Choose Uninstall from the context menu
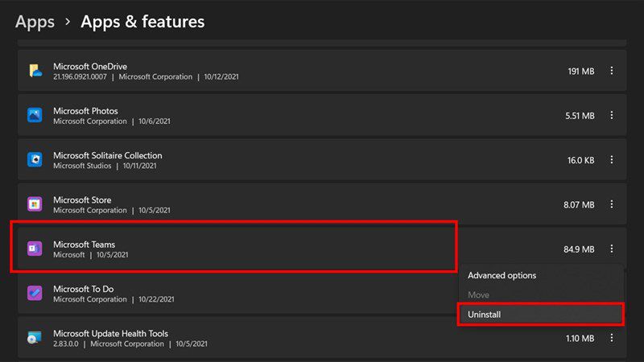This screenshot has width=644, height=362. pyautogui.click(x=540, y=315)
